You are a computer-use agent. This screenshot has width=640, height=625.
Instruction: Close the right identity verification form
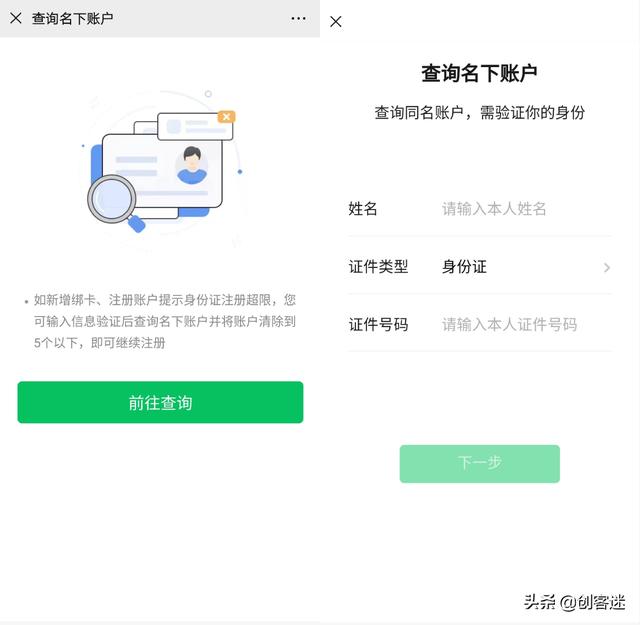pos(336,22)
